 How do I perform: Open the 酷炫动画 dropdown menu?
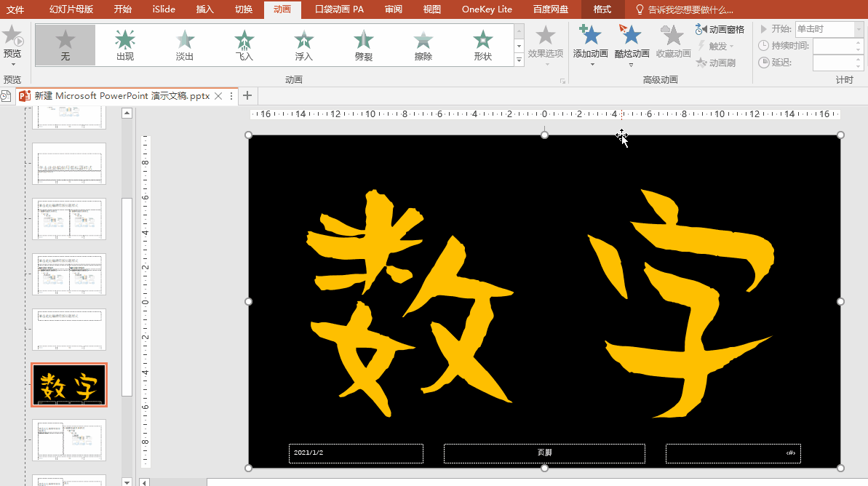[631, 45]
